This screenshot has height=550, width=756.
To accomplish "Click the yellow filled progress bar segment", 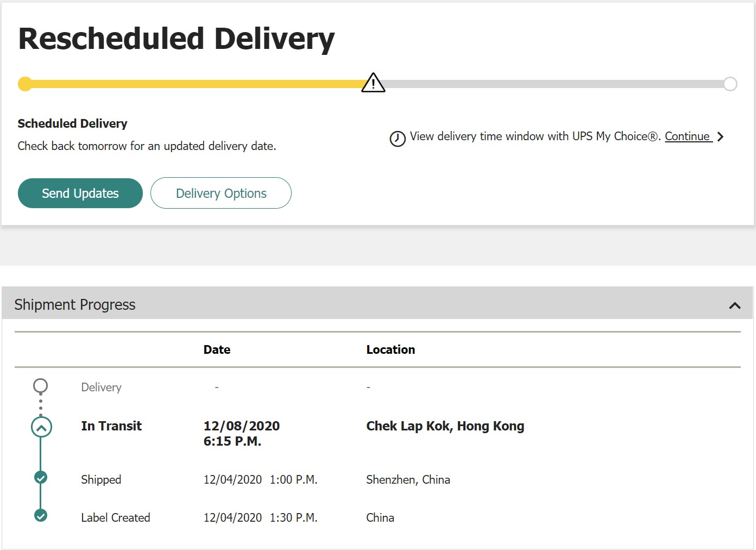I will coord(196,84).
